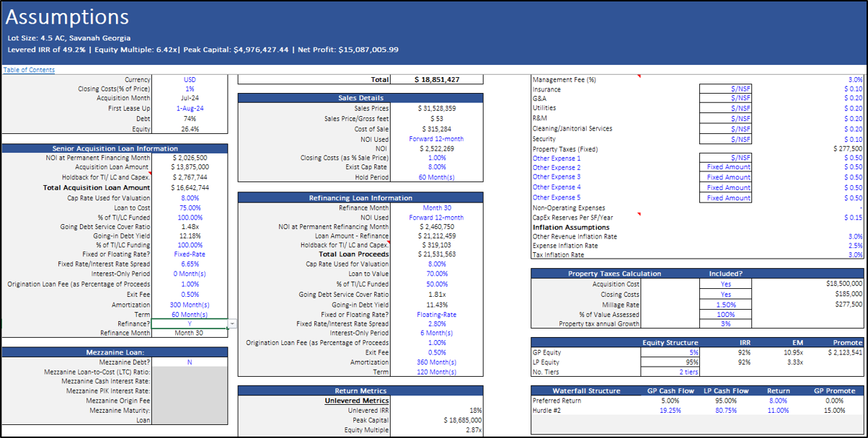868x438 pixels.
Task: Select Loan Amount - Refinance $ 21,212,459
Action: (437, 236)
